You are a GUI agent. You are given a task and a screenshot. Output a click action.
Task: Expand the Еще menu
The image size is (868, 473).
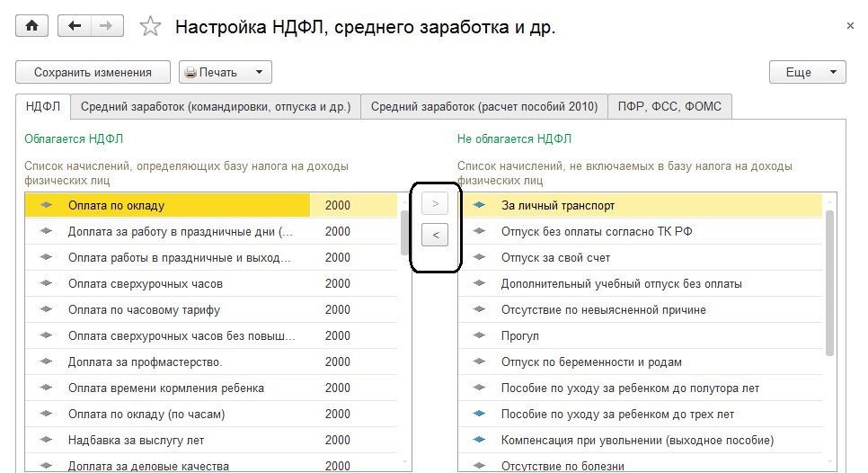[807, 73]
